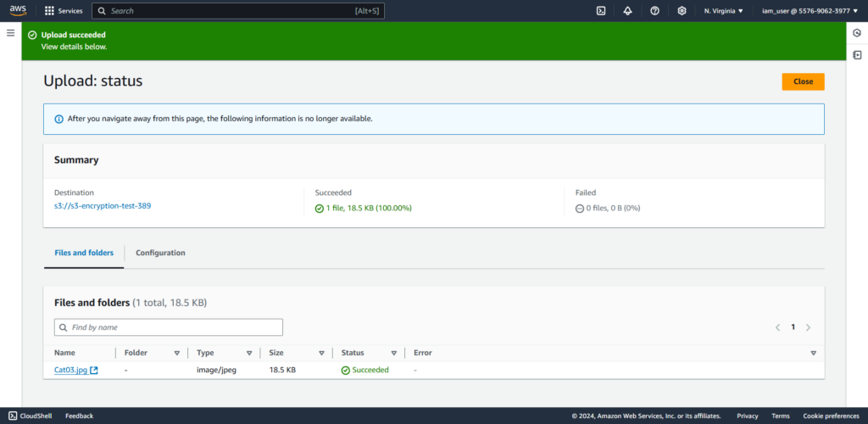Screen dimensions: 868x424
Task: Open the iam_user account dropdown
Action: click(805, 11)
